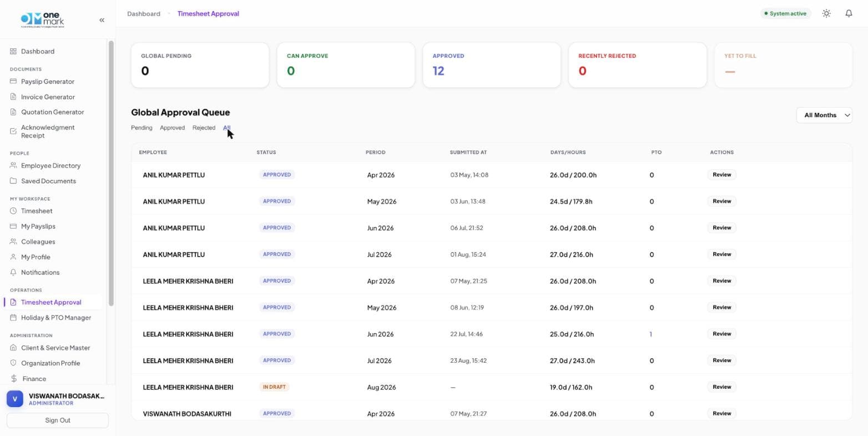Click the Acknowledgment Receipt check icon
868x436 pixels.
(x=13, y=131)
